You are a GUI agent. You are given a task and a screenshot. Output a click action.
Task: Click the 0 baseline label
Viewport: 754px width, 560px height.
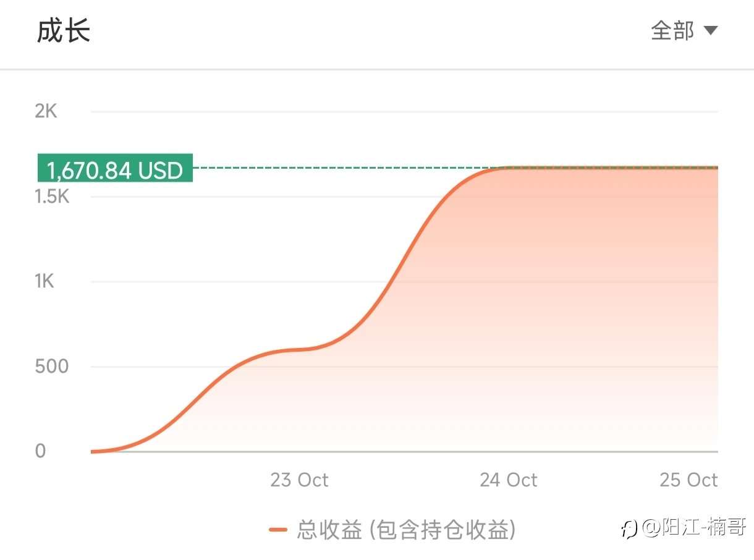point(40,451)
